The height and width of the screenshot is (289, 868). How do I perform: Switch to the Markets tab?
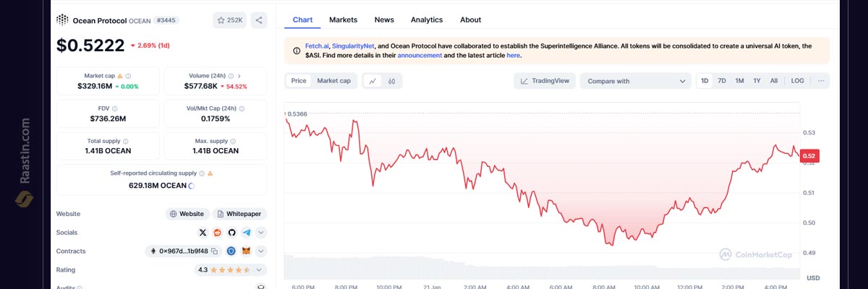pyautogui.click(x=343, y=20)
